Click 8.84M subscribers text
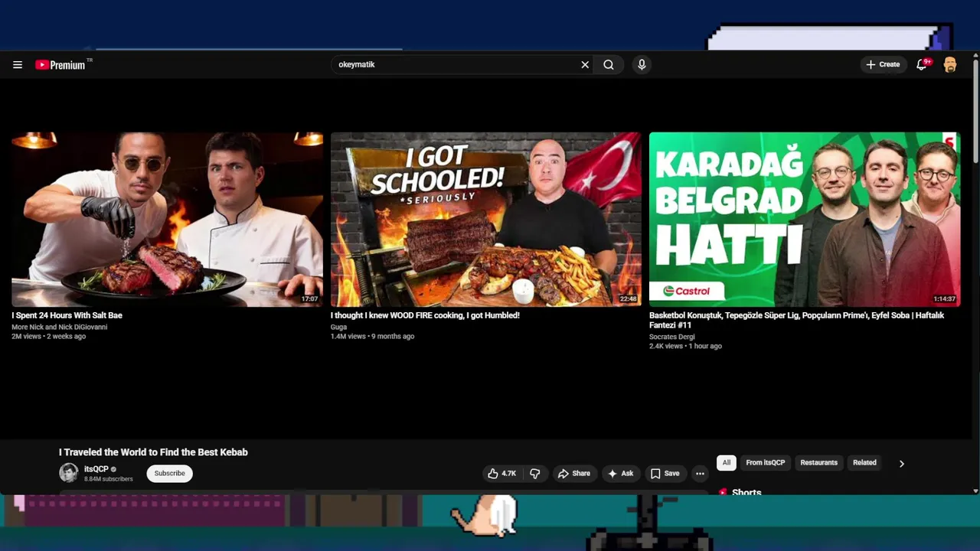 108,480
